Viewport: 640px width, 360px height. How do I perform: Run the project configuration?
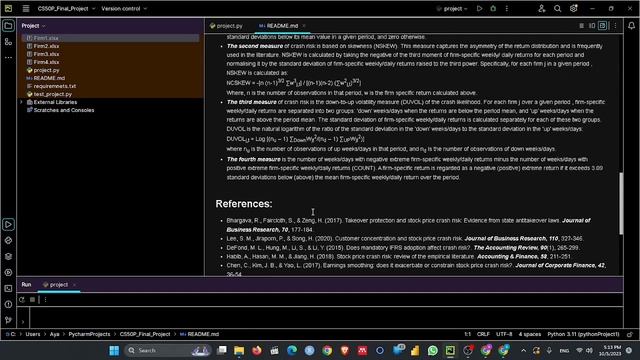[480, 9]
